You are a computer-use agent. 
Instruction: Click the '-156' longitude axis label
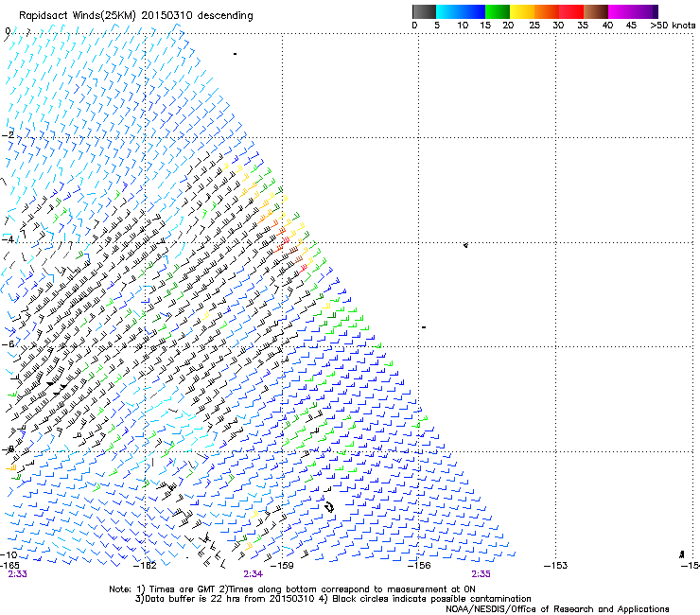(419, 566)
